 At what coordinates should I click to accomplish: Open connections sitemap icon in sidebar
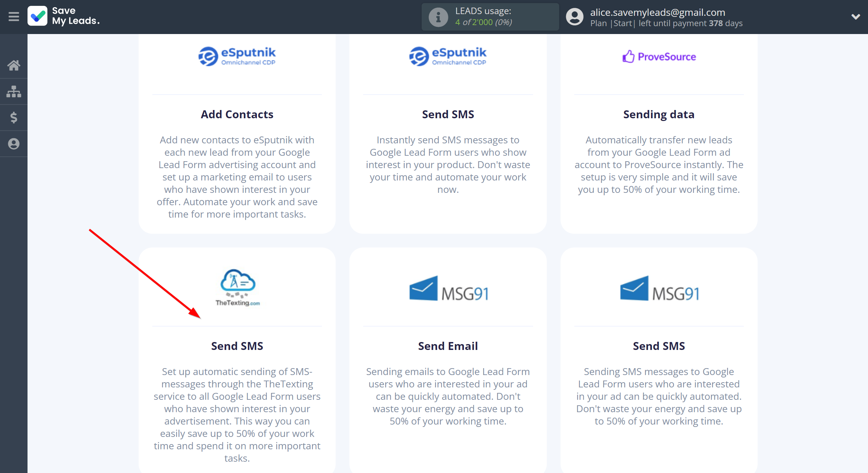14,91
